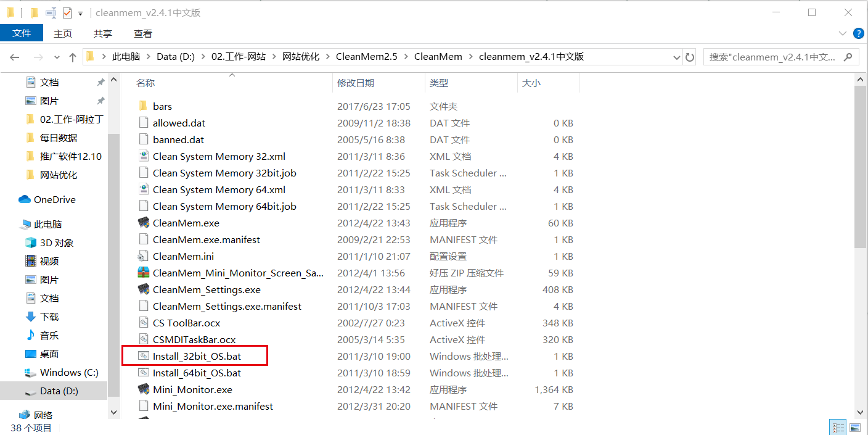This screenshot has width=868, height=435.
Task: Click the up one level arrow
Action: [73, 57]
